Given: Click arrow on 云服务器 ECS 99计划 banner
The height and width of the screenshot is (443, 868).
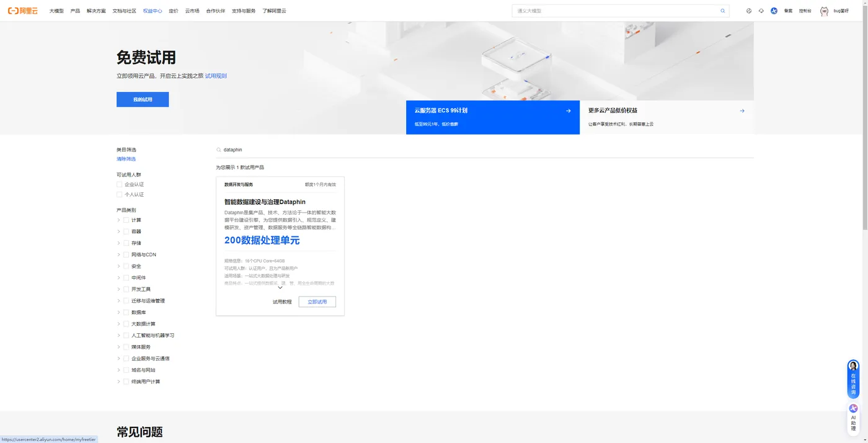Looking at the screenshot, I should click(568, 110).
